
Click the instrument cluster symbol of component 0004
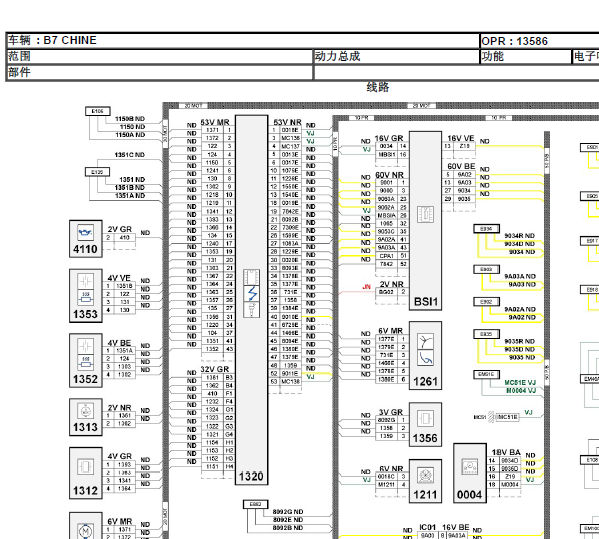point(469,467)
